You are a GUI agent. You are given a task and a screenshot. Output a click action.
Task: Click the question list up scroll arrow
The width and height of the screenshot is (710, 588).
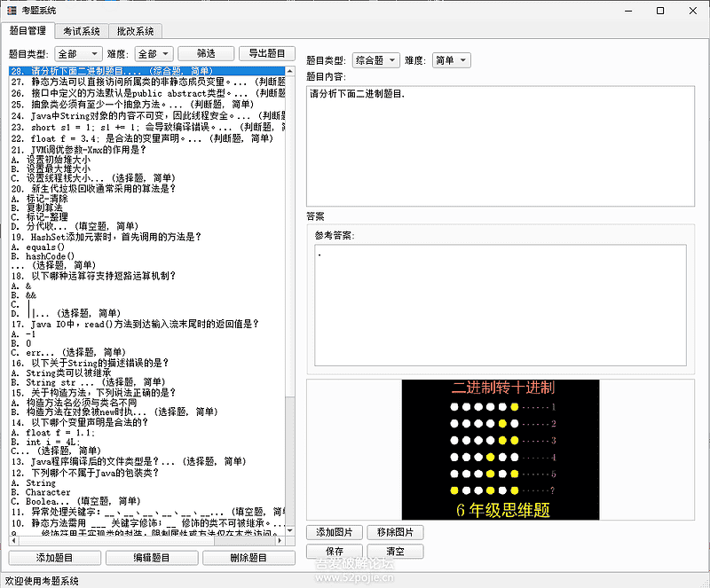(x=290, y=72)
